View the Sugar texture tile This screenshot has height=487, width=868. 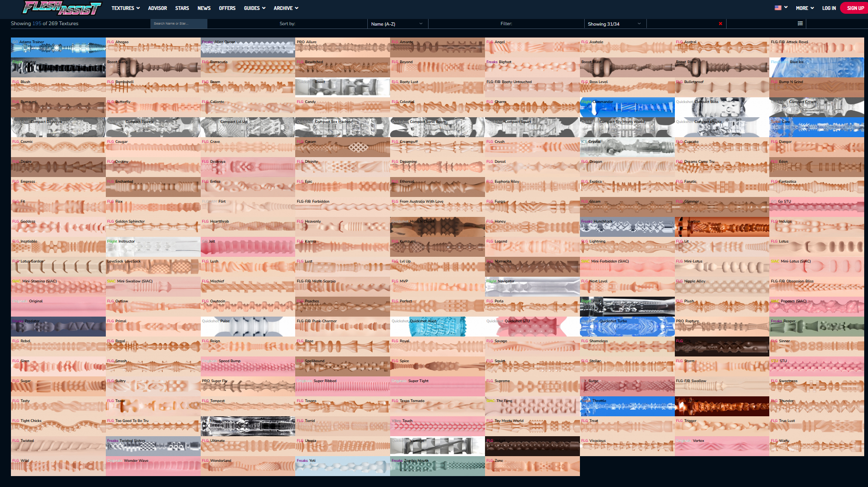pos(58,386)
